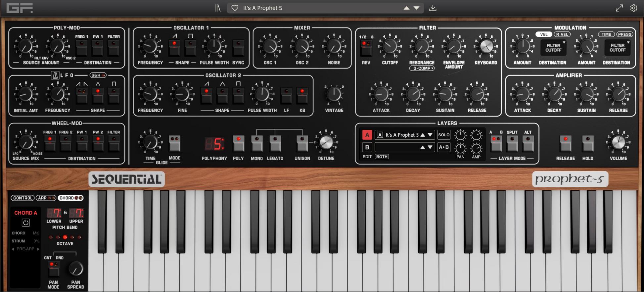644x292 pixels.
Task: Open the preset library browser icon
Action: (217, 8)
